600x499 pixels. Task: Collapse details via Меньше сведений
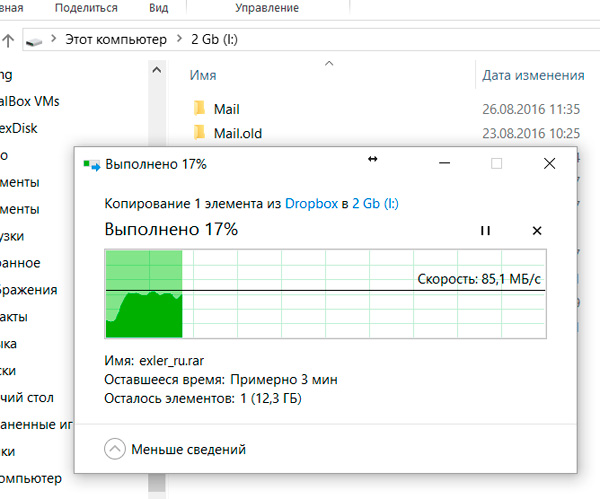click(176, 449)
